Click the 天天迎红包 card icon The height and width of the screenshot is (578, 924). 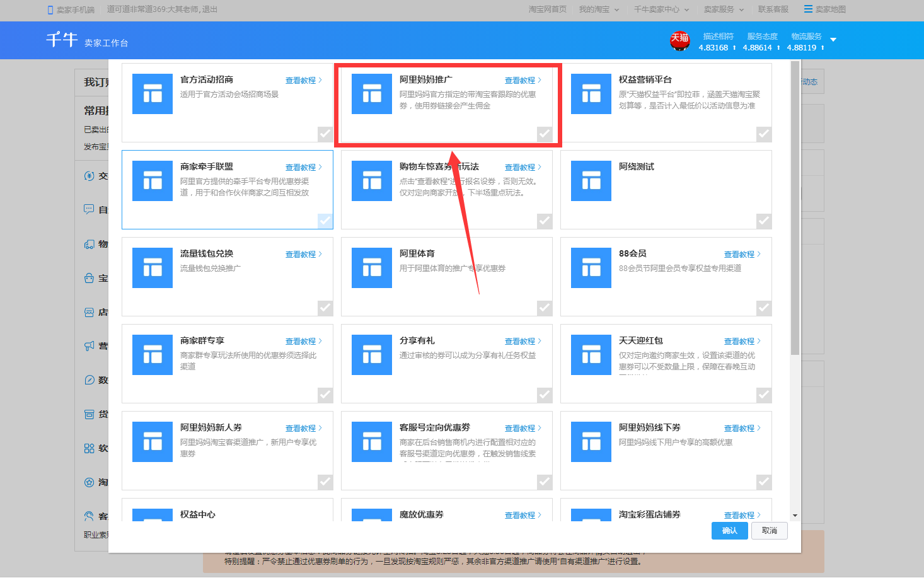coord(591,355)
